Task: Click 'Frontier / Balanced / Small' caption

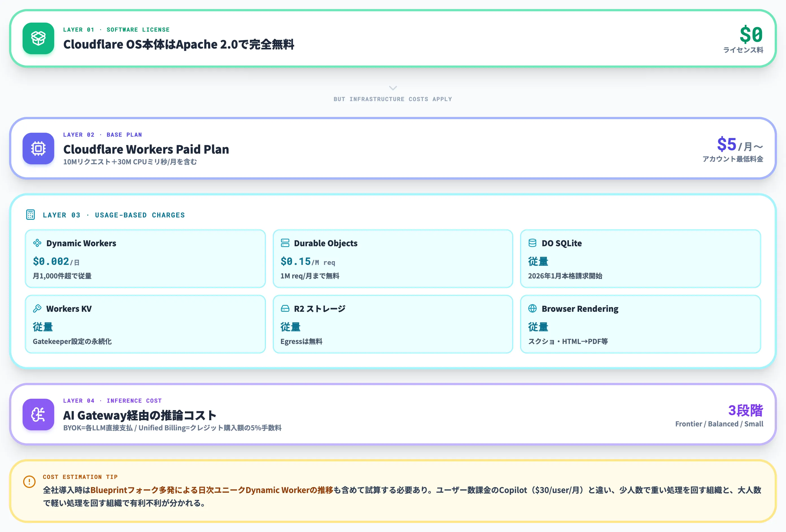Action: [719, 424]
